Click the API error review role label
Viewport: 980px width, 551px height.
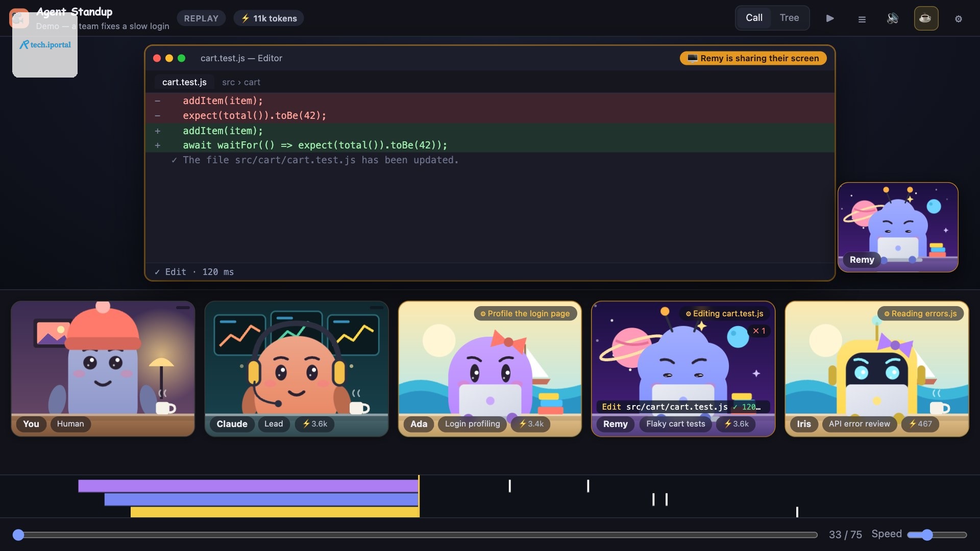click(859, 424)
